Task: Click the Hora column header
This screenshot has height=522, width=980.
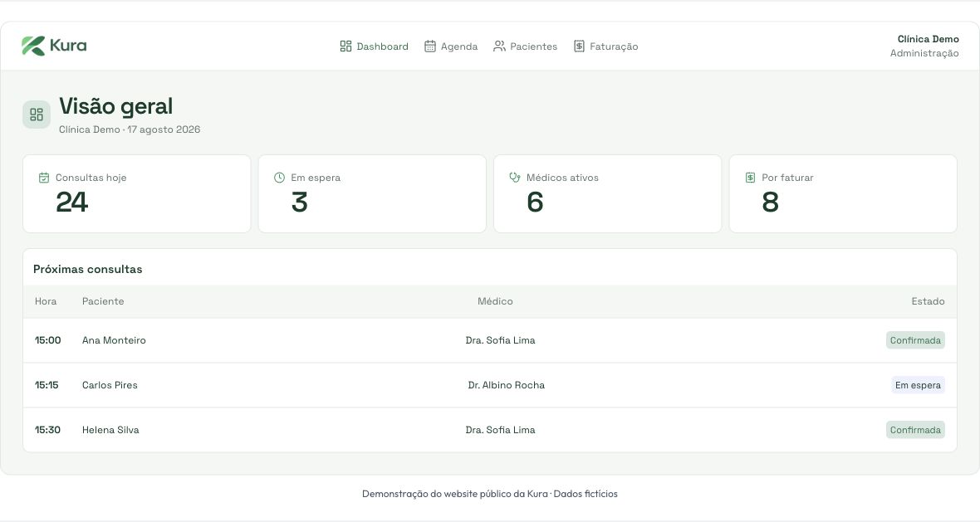Action: click(x=46, y=301)
